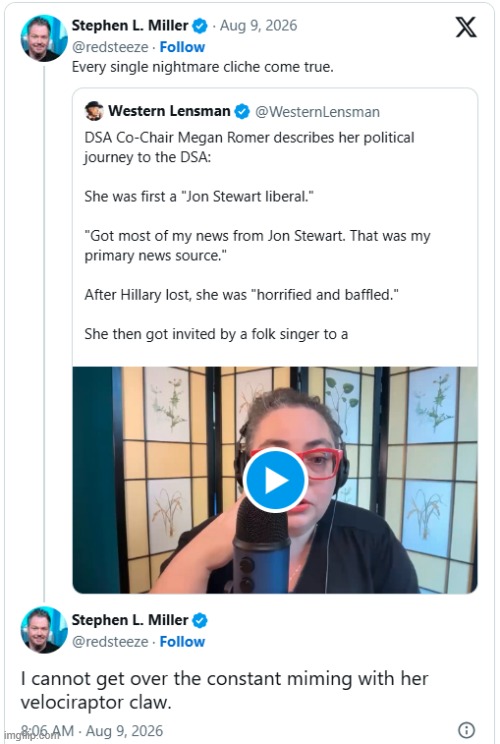Click the Western Lensman avatar
Screen dimensions: 500x744
point(94,111)
